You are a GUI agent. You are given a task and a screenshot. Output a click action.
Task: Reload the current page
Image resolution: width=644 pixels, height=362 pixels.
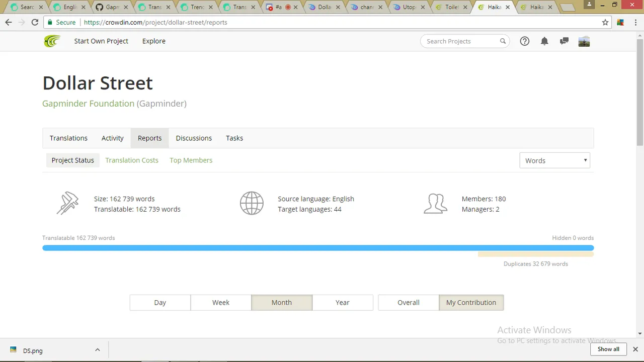click(35, 22)
